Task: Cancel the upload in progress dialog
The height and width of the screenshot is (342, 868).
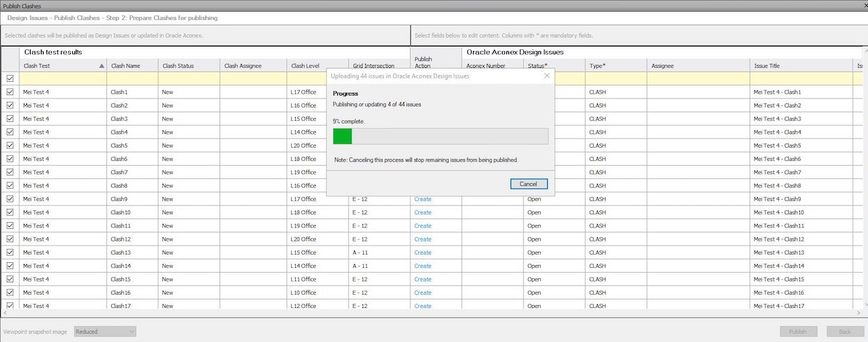Action: point(528,184)
